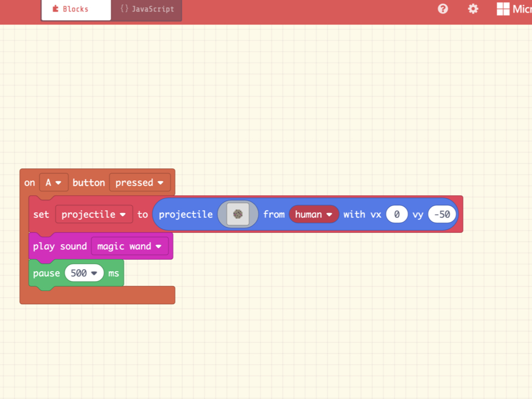Screen dimensions: 532x399
Task: Edit the vy value -50 field
Action: [442, 215]
